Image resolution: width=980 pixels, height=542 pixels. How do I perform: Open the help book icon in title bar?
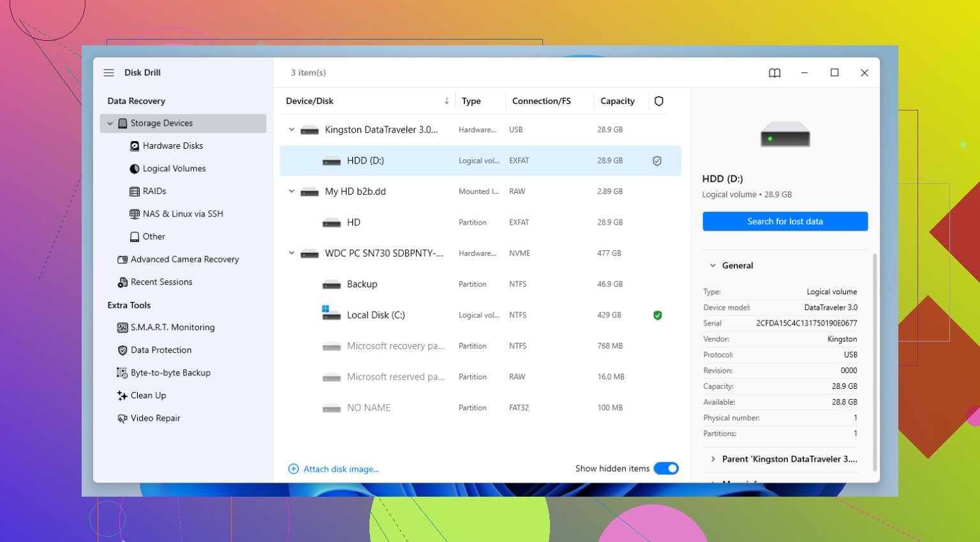coord(775,73)
